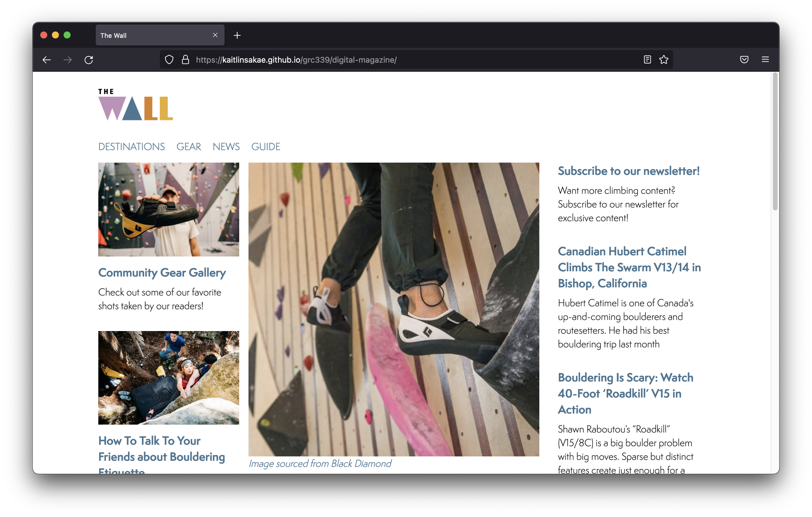Open the Destinations section
This screenshot has width=812, height=517.
pyautogui.click(x=132, y=147)
